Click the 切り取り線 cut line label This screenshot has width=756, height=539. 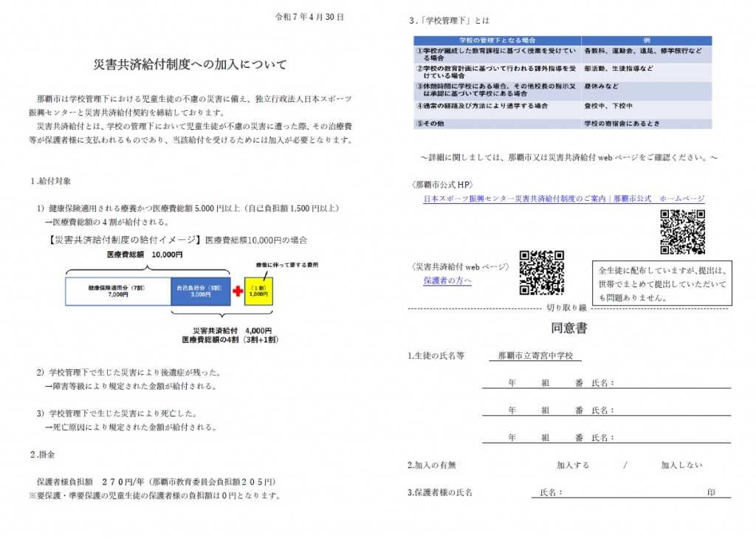[x=566, y=308]
